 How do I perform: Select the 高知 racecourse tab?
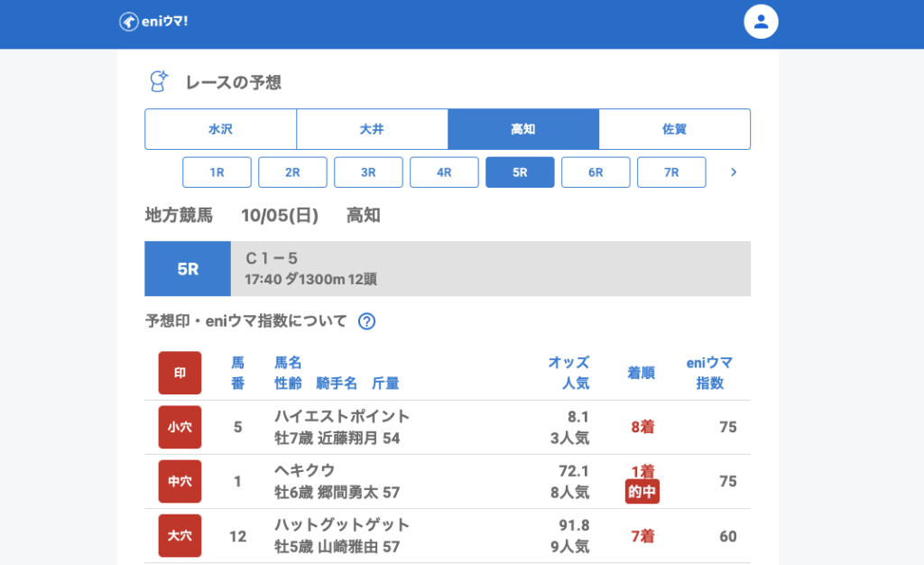(x=523, y=129)
